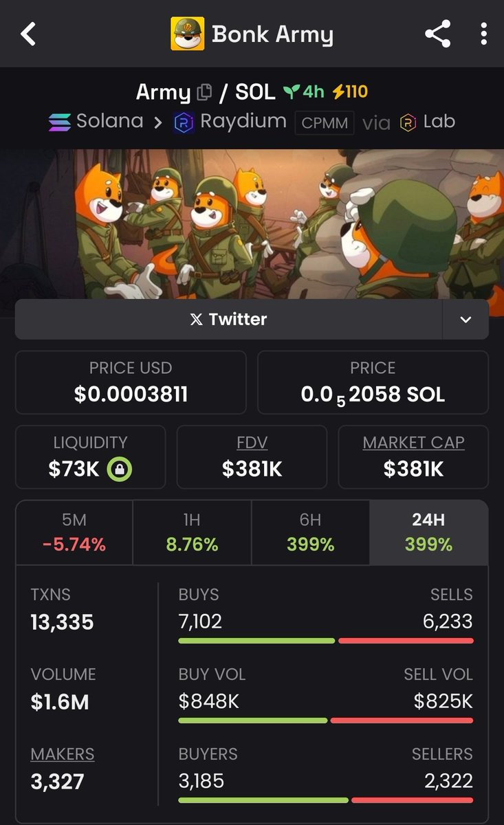Screen dimensions: 504x825
Task: Tap the buys versus sells bar
Action: click(326, 641)
